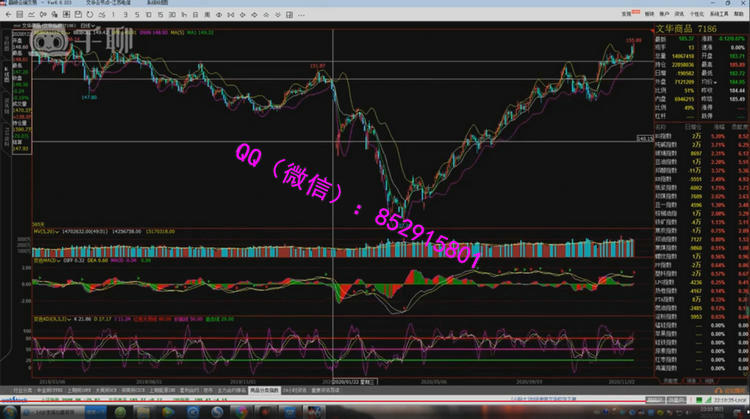Click the 2020/01/22 date marker on the time axis
This screenshot has width=750, height=419.
[x=345, y=381]
